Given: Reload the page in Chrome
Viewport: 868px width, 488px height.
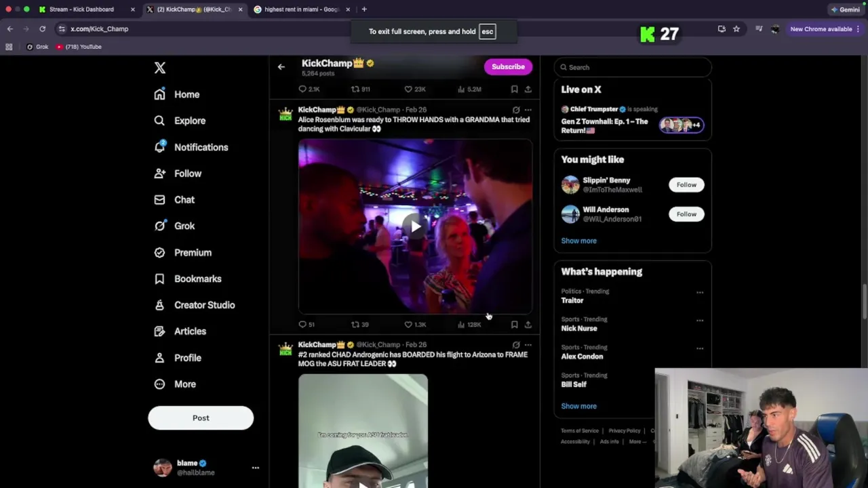Looking at the screenshot, I should (x=42, y=29).
